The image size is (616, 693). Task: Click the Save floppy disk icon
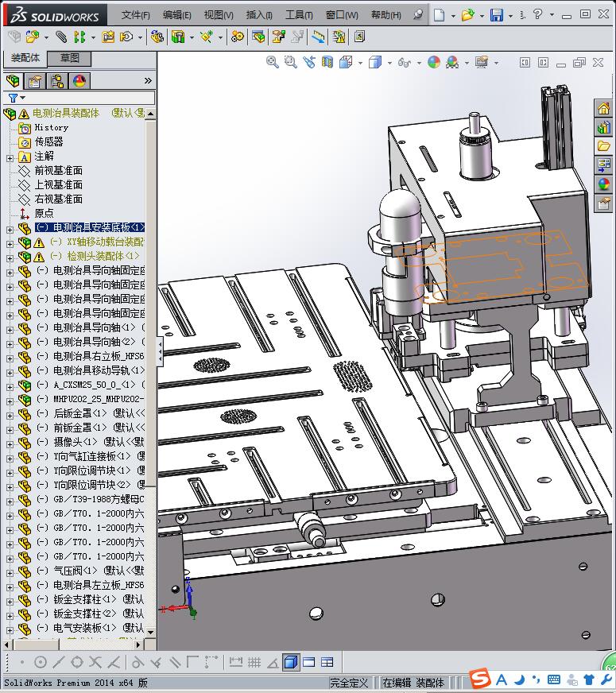(497, 15)
